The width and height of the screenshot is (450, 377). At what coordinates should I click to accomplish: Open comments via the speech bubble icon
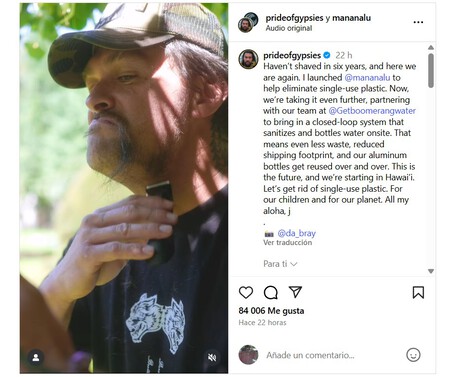pos(271,293)
